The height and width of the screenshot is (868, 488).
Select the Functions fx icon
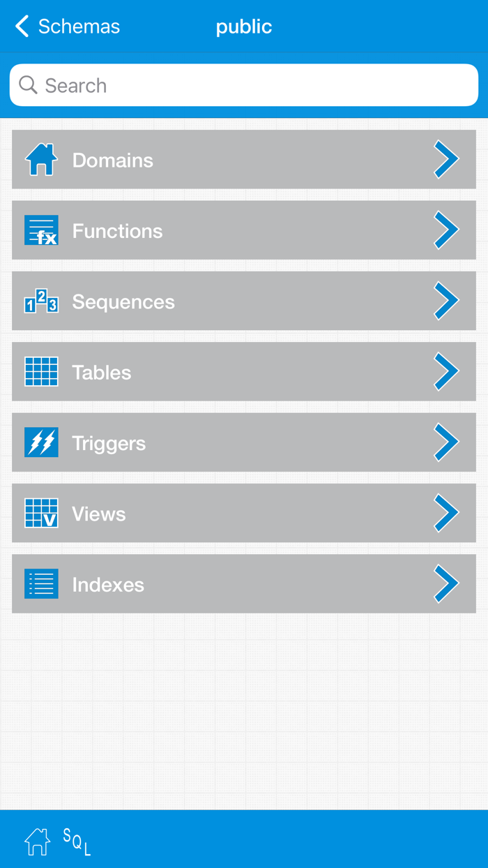tap(42, 230)
